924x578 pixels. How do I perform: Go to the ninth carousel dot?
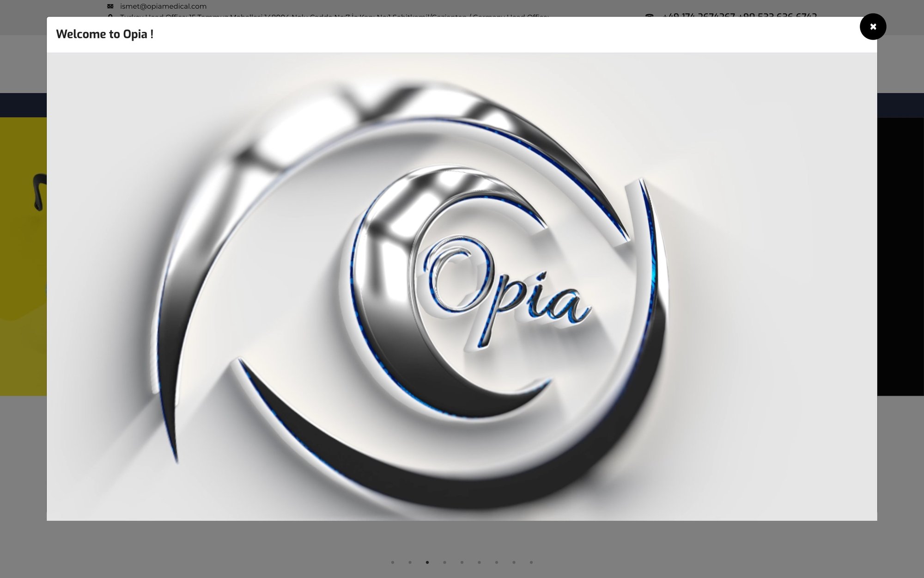[531, 562]
